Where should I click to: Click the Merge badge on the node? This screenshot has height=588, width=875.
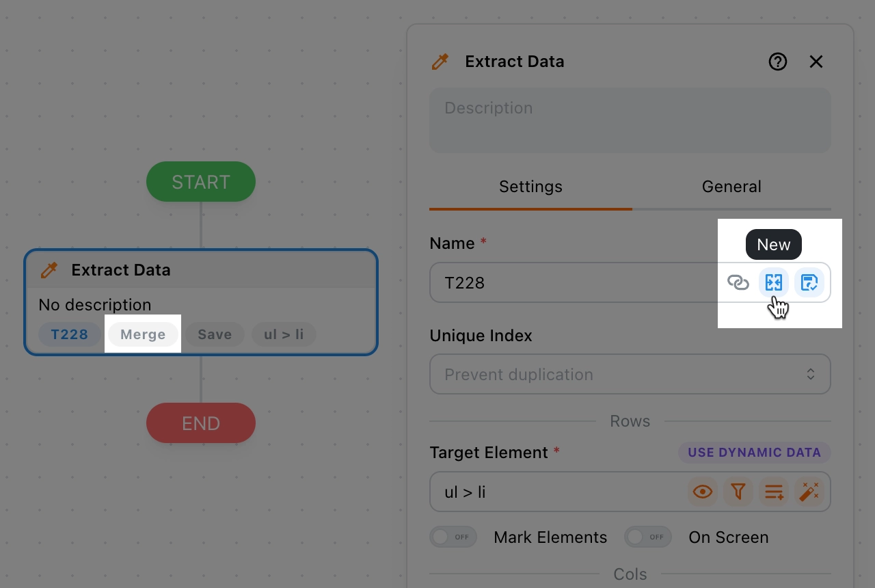pyautogui.click(x=143, y=334)
